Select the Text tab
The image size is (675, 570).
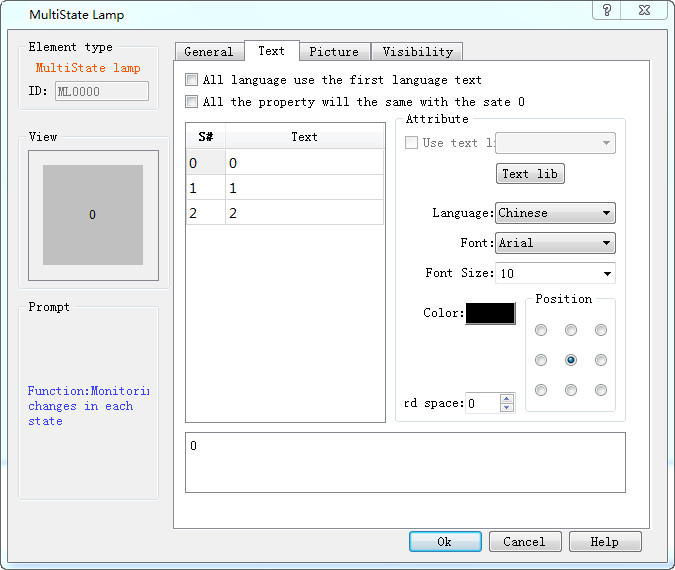[x=271, y=51]
